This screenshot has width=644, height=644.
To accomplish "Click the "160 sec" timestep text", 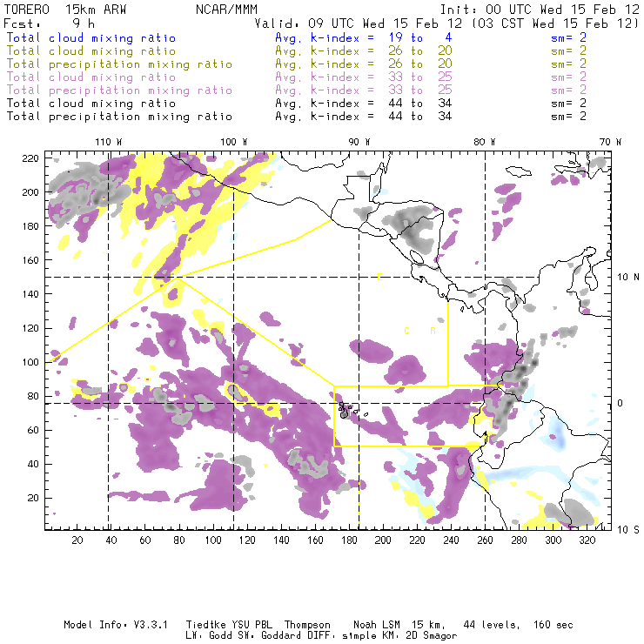I will (x=553, y=625).
